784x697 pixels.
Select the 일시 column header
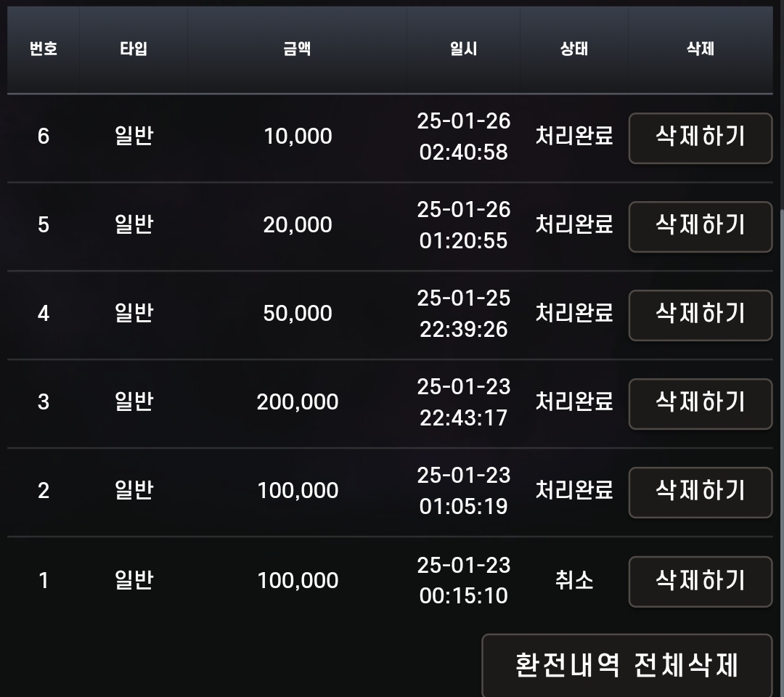tap(463, 49)
